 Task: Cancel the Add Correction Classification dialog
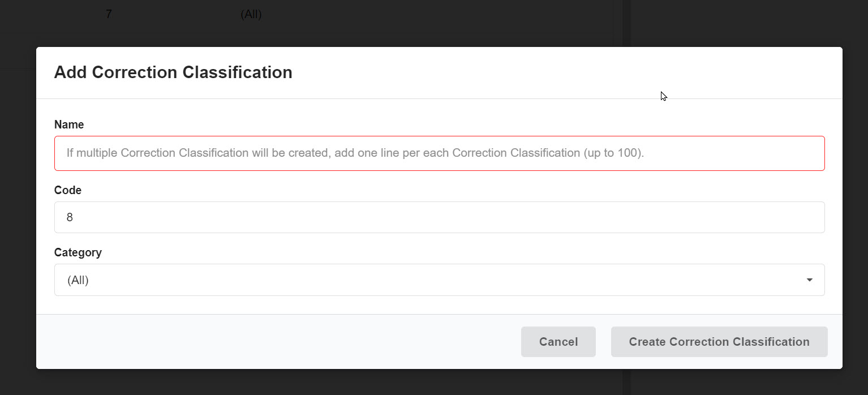pos(558,342)
